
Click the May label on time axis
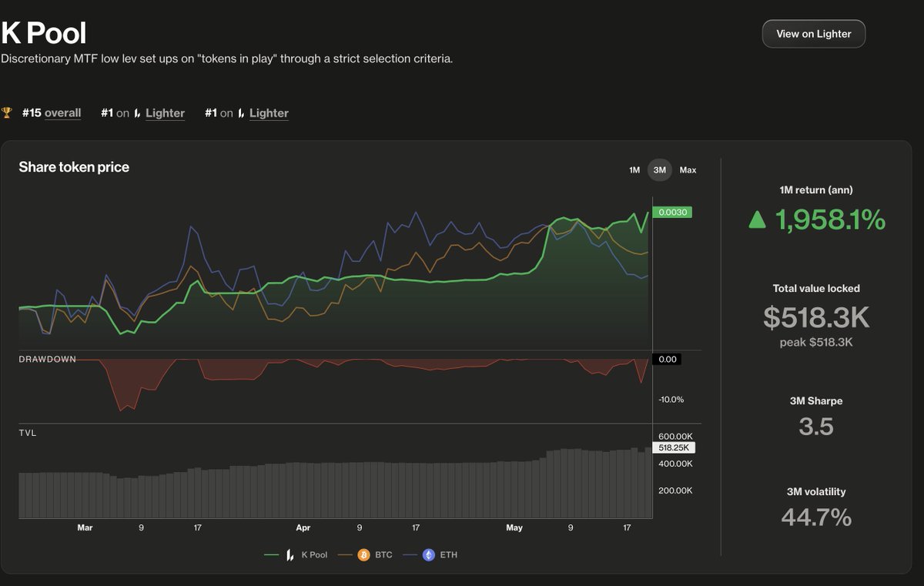coord(514,527)
